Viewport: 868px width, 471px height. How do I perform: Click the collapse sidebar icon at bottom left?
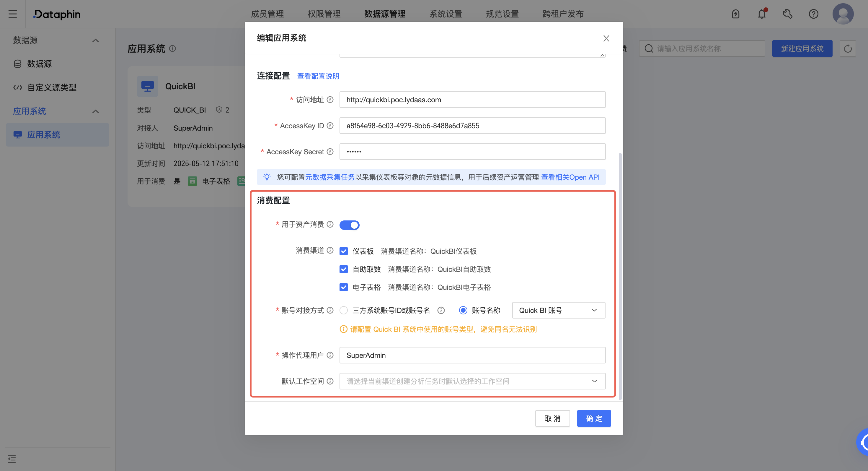pyautogui.click(x=12, y=459)
